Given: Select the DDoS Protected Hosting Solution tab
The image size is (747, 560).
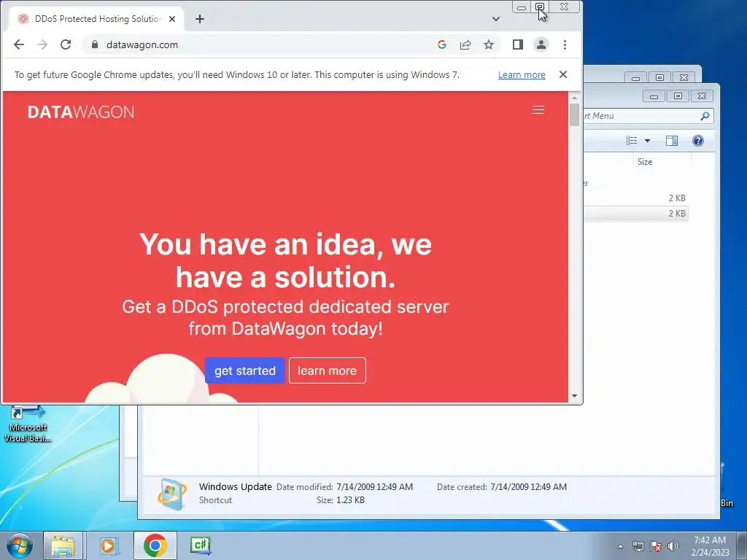Looking at the screenshot, I should [96, 19].
